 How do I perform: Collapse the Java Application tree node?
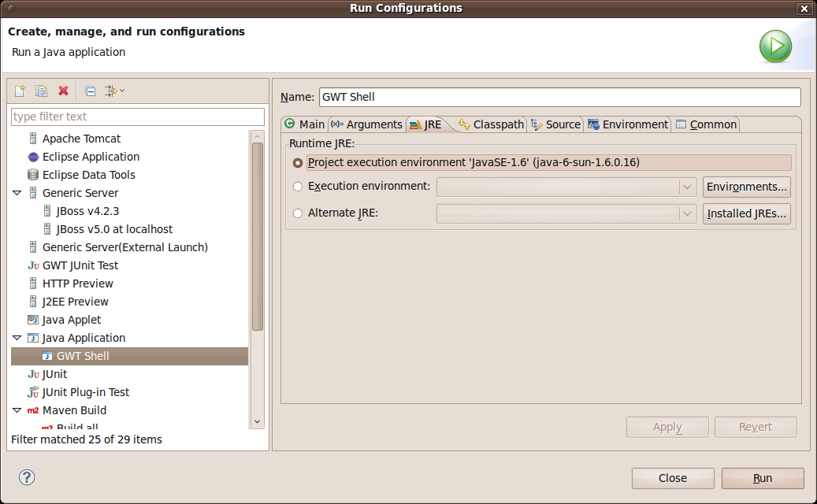point(17,338)
